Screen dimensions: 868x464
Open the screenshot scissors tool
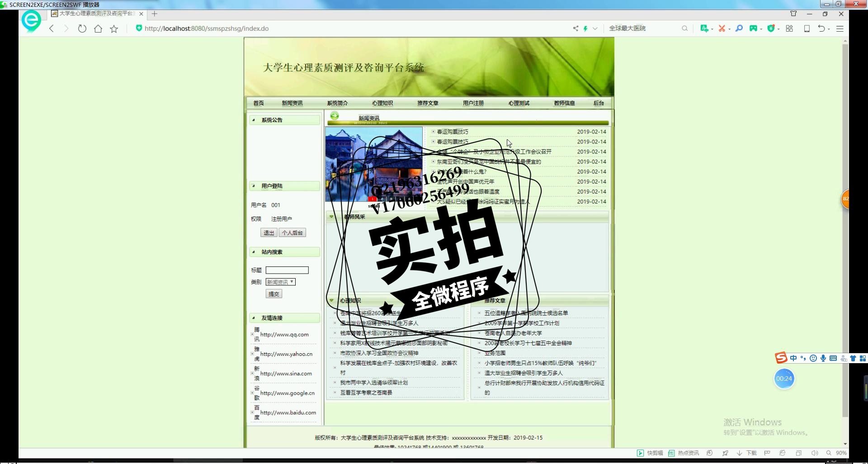coord(722,28)
